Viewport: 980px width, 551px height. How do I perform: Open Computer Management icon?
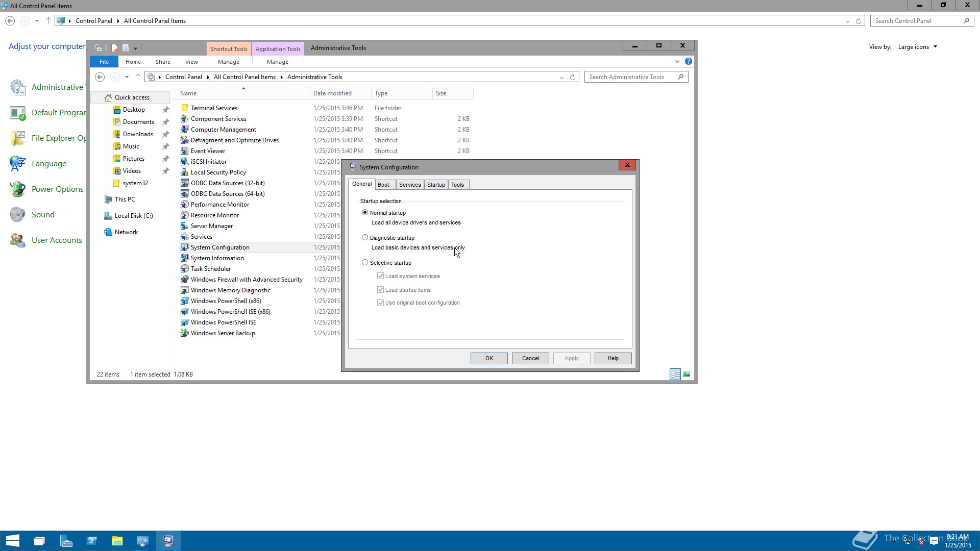184,130
